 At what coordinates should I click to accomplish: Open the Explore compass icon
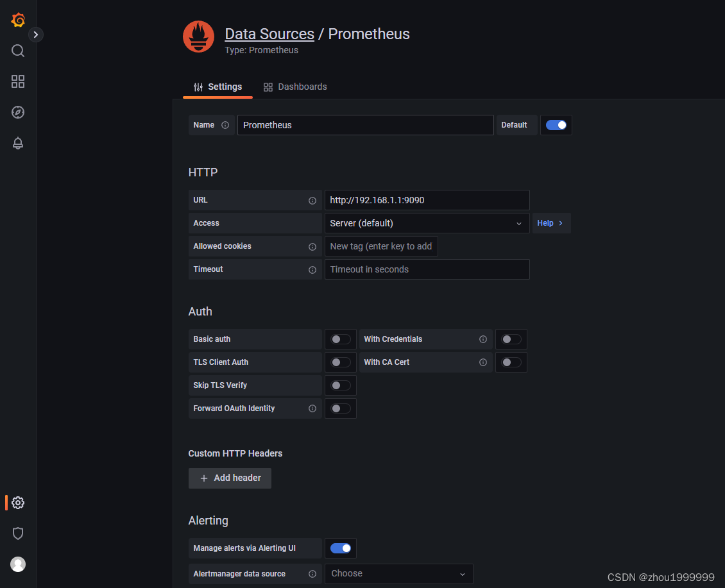point(18,112)
